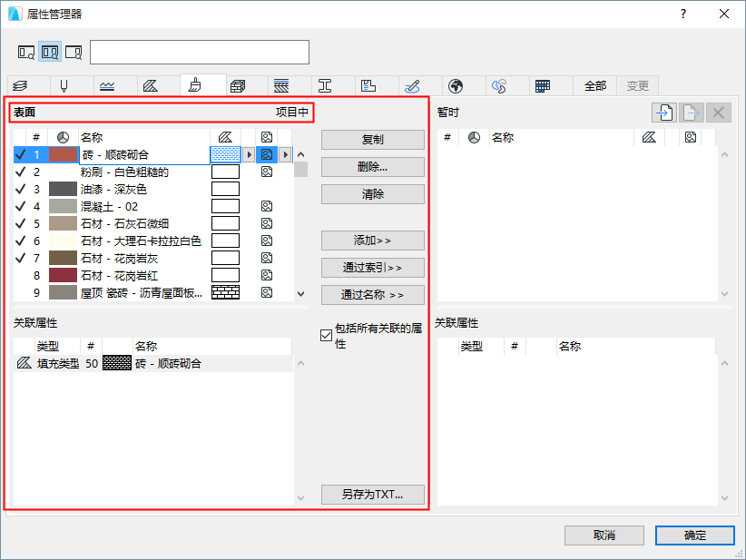Click the 删除... button
Screen dimensions: 746x560
pyautogui.click(x=372, y=166)
